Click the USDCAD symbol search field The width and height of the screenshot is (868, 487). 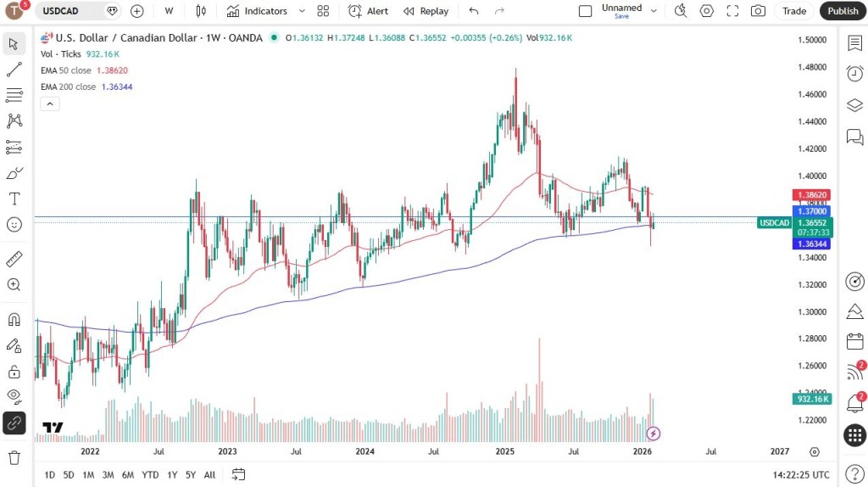click(x=72, y=11)
